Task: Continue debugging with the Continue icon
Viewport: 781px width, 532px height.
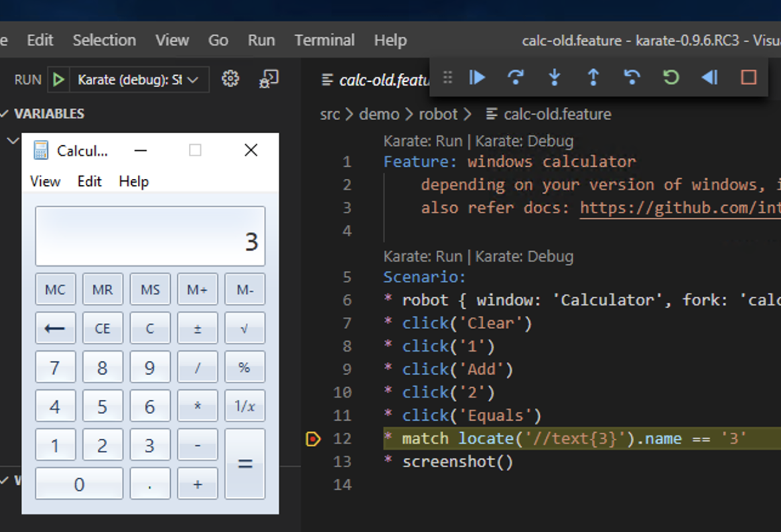Action: pyautogui.click(x=477, y=77)
